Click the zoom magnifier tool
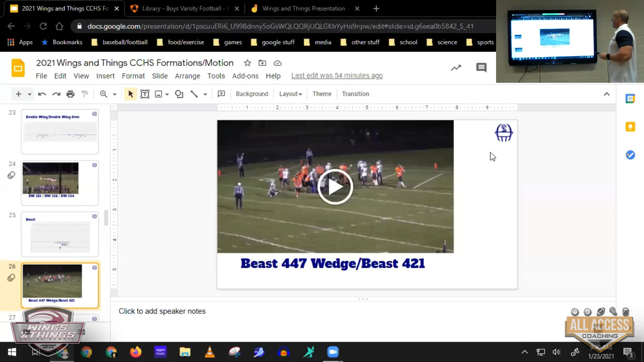Image resolution: width=644 pixels, height=362 pixels. point(104,94)
